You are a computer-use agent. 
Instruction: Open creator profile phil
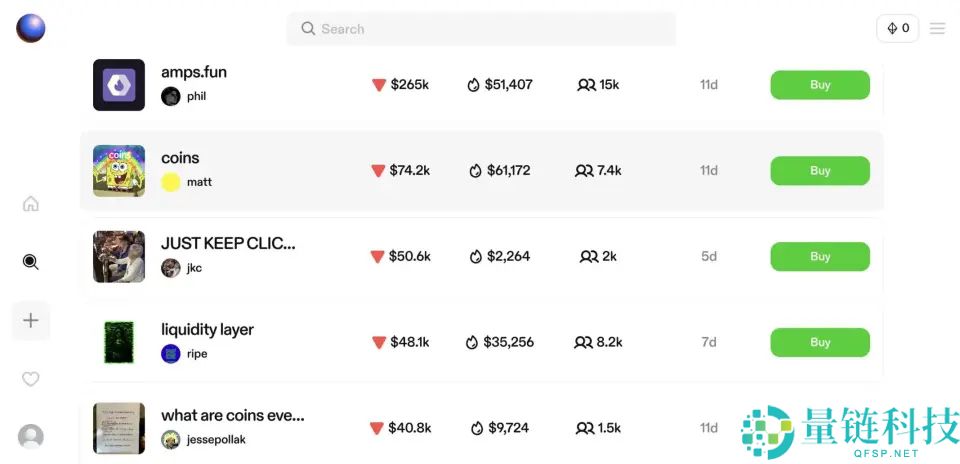click(x=196, y=97)
